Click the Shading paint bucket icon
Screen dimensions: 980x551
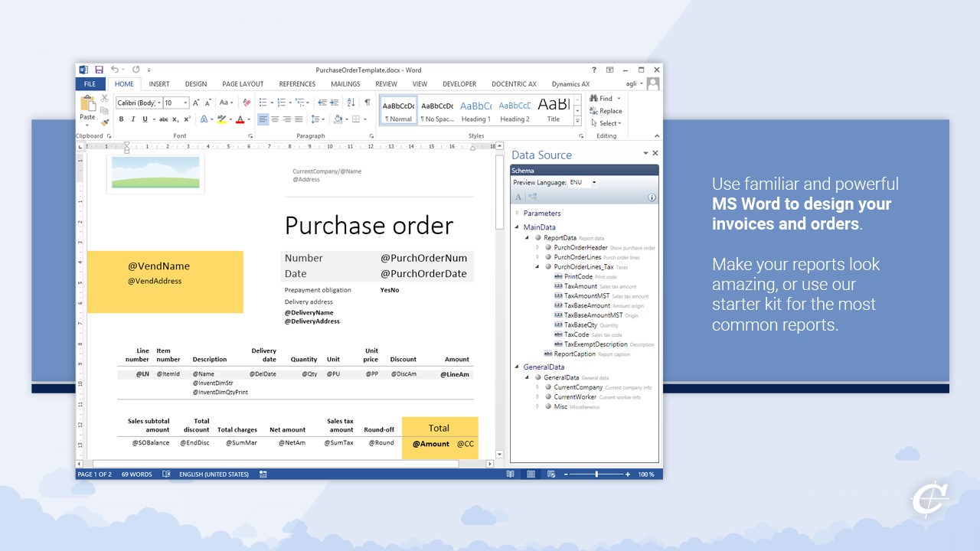pos(338,119)
